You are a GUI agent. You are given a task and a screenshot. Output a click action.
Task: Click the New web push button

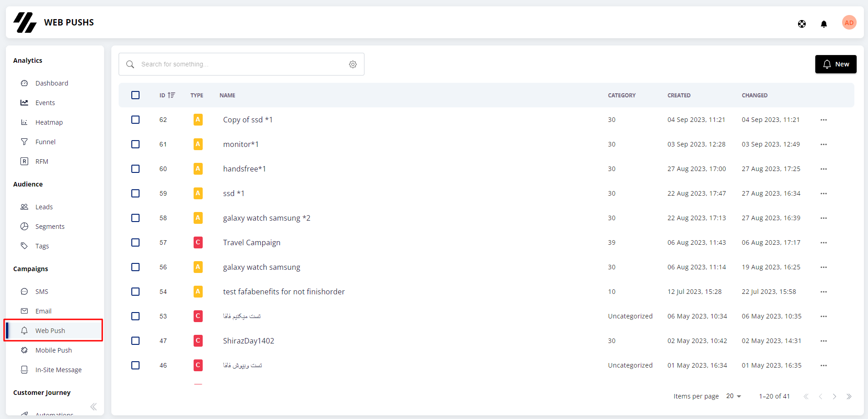(836, 64)
